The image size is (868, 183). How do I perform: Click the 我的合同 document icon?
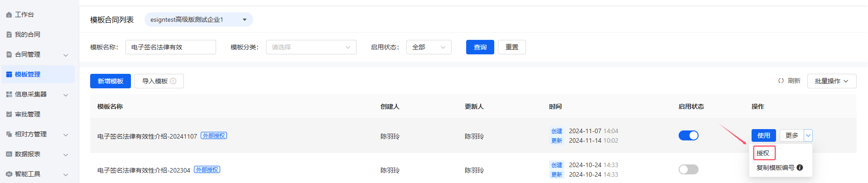(9, 35)
